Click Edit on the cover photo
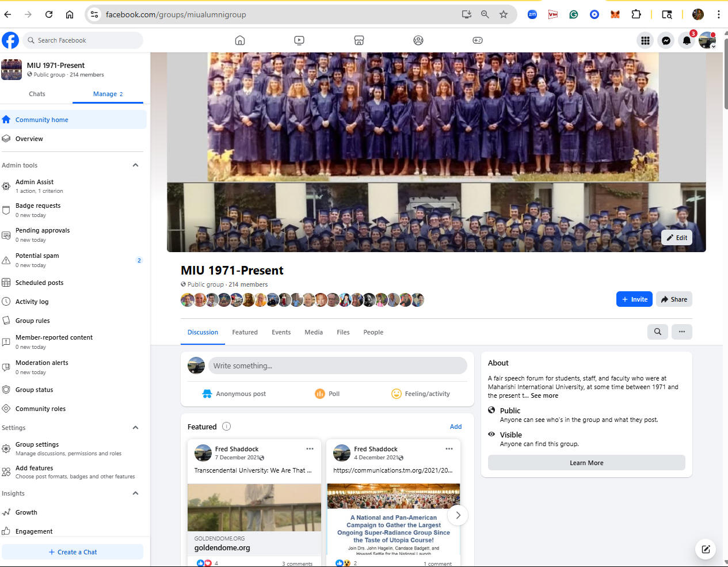 click(x=677, y=238)
